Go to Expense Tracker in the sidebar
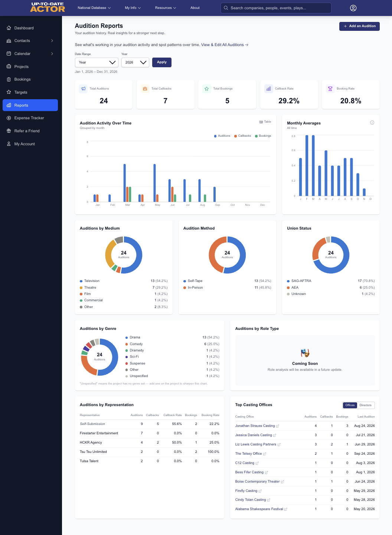Screen dimensions: 392x535 click(30, 118)
